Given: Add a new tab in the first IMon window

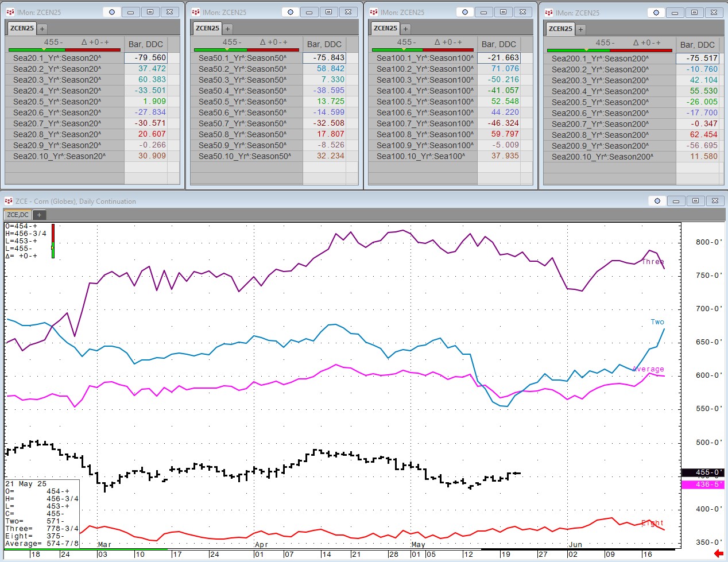Looking at the screenshot, I should (x=42, y=28).
